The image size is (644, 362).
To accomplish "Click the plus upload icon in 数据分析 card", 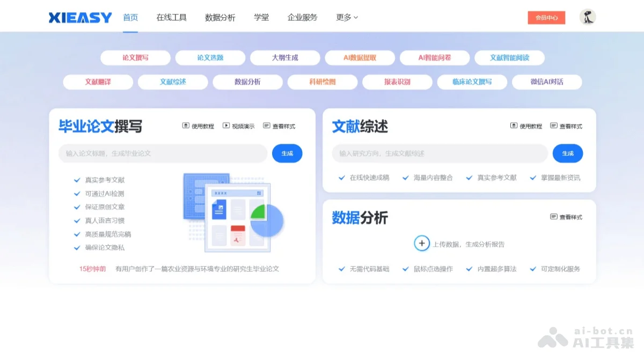I will 422,243.
